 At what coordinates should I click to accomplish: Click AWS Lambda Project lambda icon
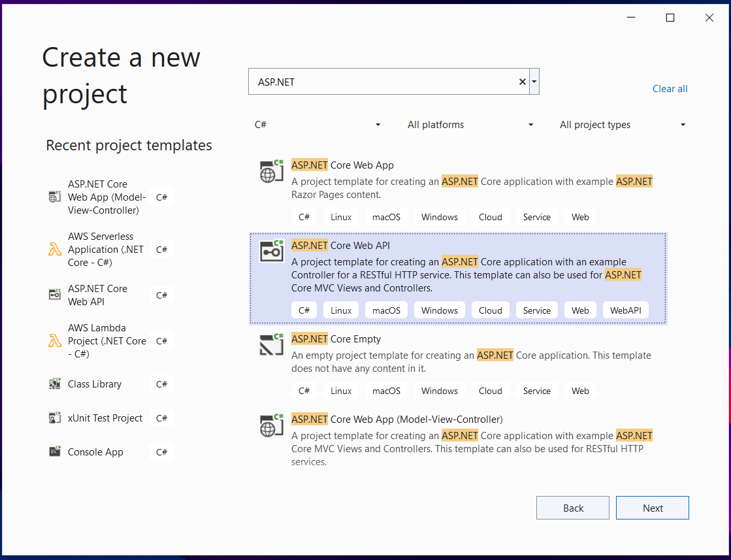(x=54, y=341)
